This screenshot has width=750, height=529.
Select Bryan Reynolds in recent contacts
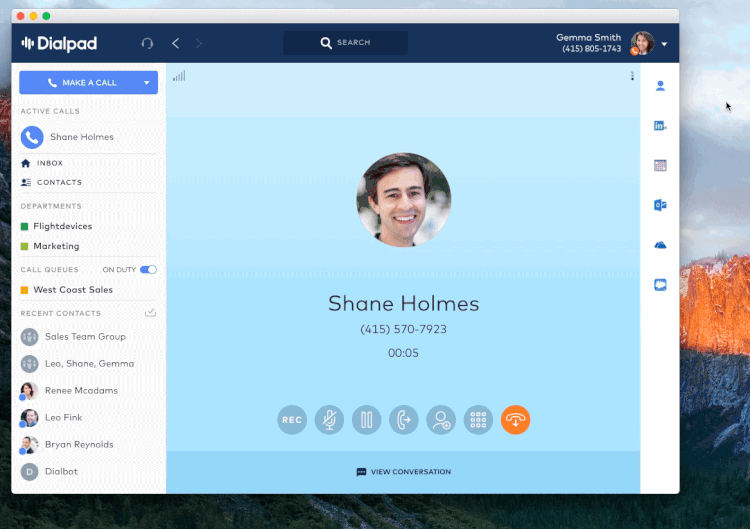pos(88,444)
